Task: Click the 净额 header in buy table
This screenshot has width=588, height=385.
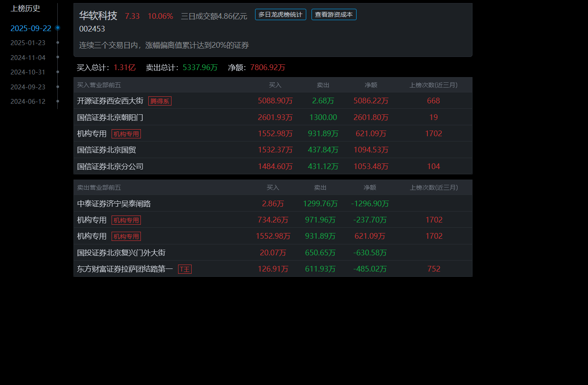Action: tap(371, 85)
